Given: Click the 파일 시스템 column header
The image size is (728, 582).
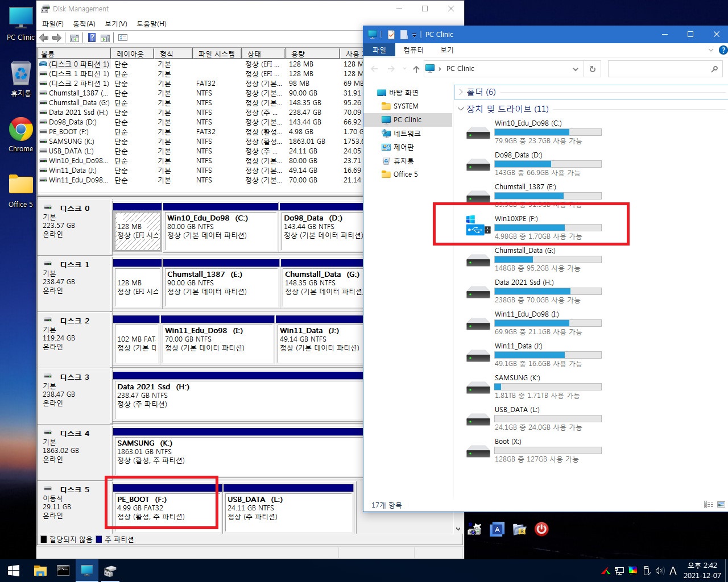Looking at the screenshot, I should [216, 54].
